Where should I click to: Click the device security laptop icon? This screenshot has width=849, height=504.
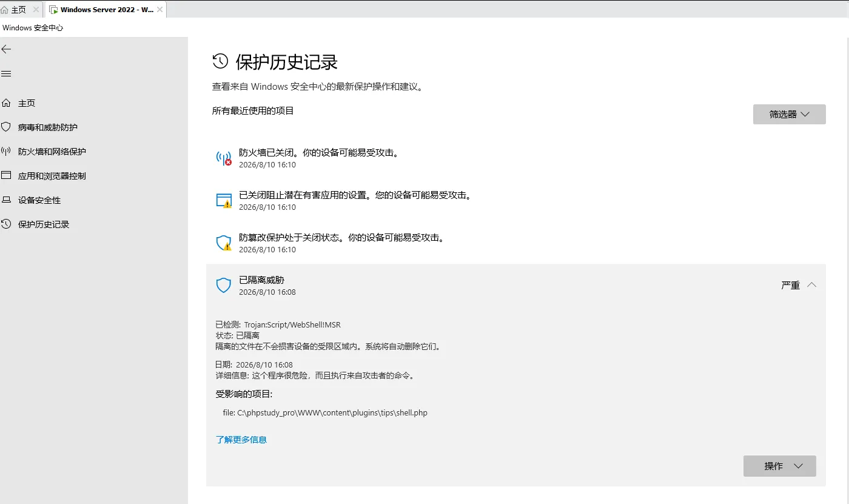click(6, 200)
